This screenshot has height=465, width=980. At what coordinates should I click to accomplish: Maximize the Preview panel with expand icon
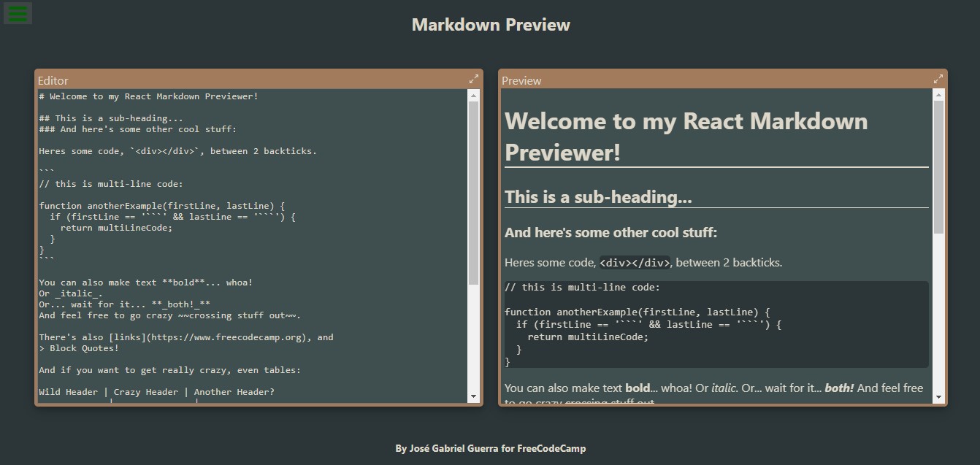tap(938, 79)
